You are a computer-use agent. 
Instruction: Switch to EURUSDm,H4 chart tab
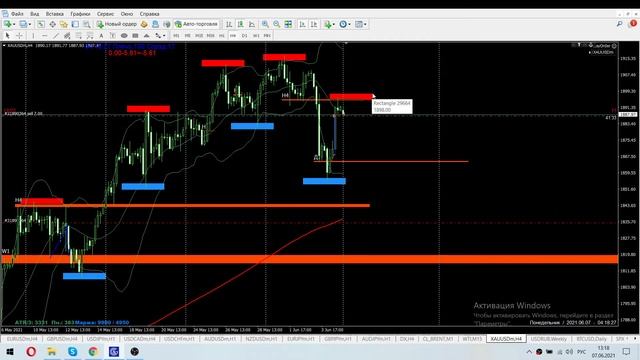coord(22,339)
